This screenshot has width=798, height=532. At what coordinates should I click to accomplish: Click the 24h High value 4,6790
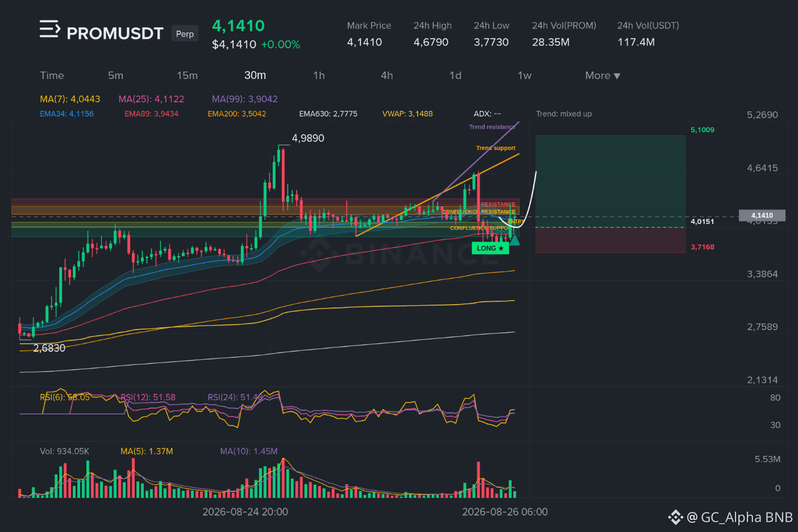431,42
